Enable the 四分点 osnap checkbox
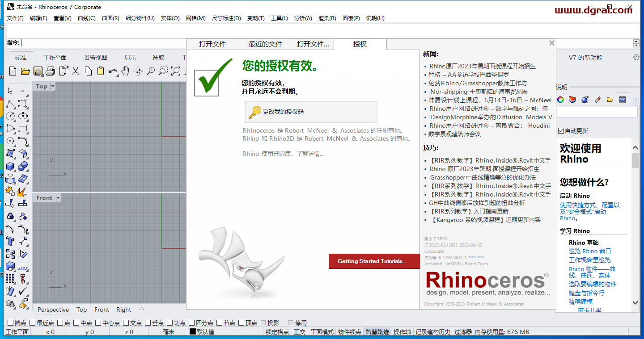The height and width of the screenshot is (339, 644). point(192,322)
